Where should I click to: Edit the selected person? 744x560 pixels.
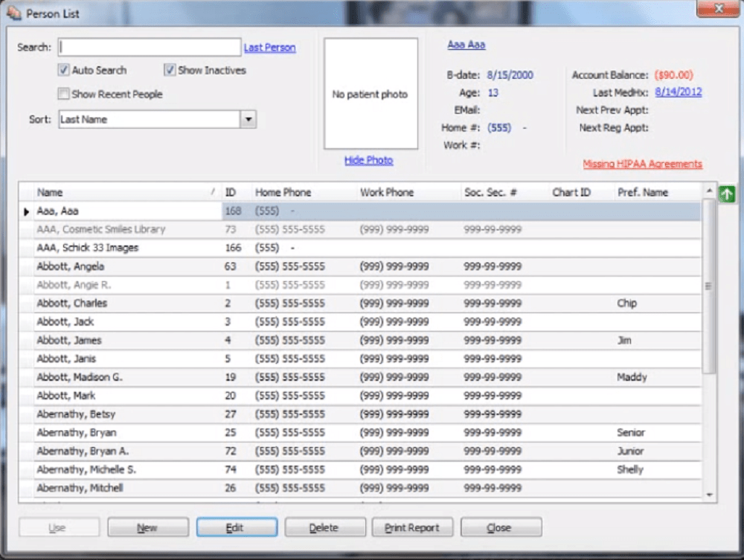[236, 527]
